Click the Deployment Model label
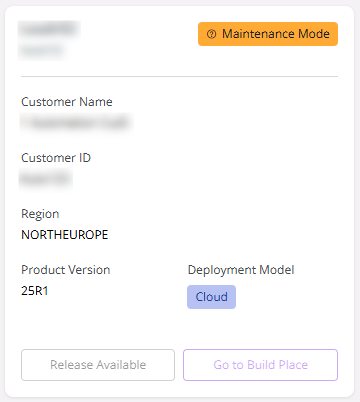Viewport: 360px width, 402px height. pos(241,270)
